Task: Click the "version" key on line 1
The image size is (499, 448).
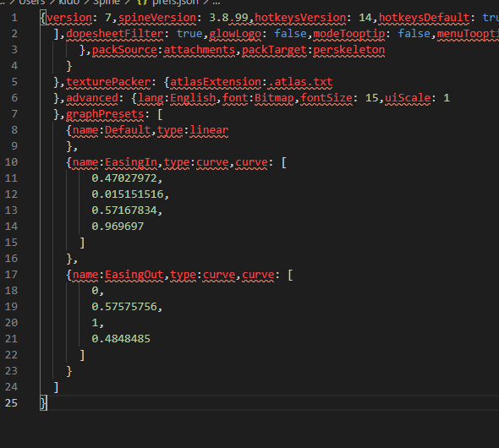Action: [69, 18]
